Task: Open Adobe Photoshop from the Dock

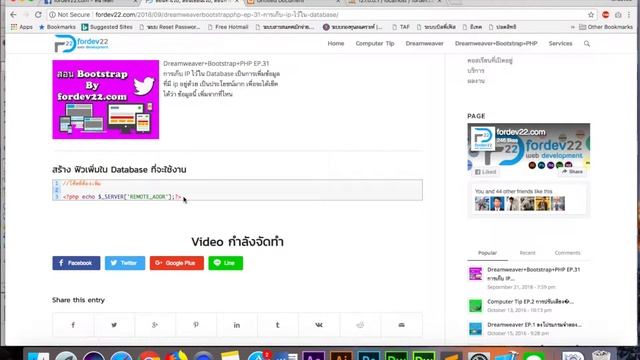Action: pos(369,356)
